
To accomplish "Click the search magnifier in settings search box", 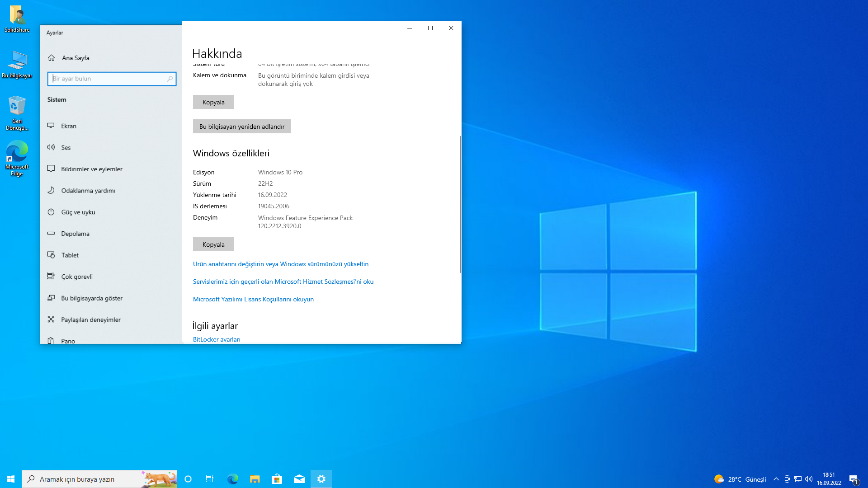I will [170, 79].
